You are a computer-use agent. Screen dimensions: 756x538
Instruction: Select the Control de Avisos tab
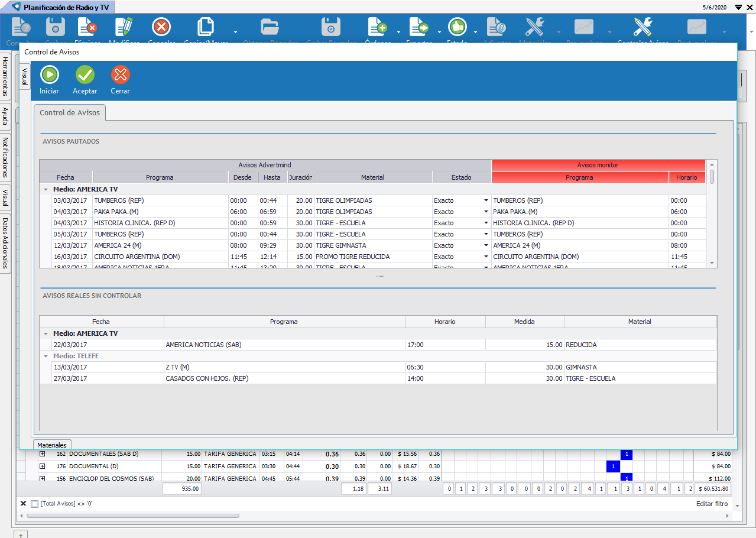(x=70, y=112)
